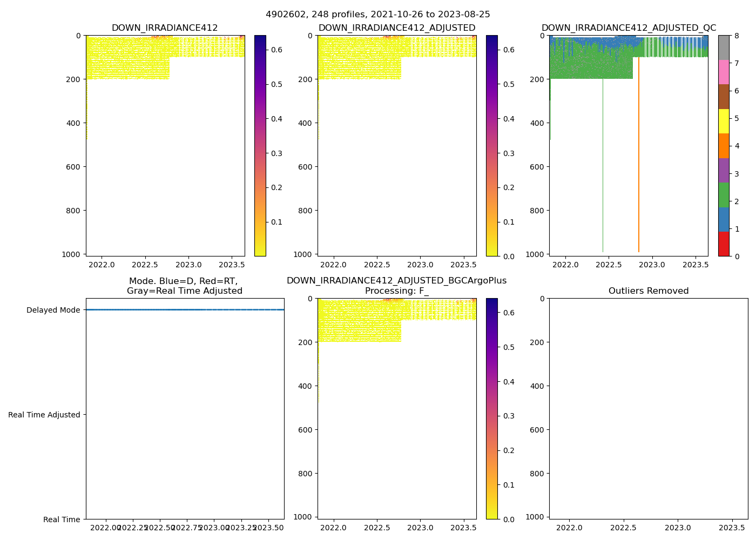
Task: Select the pink segment in the QC colorbar
Action: (x=724, y=72)
